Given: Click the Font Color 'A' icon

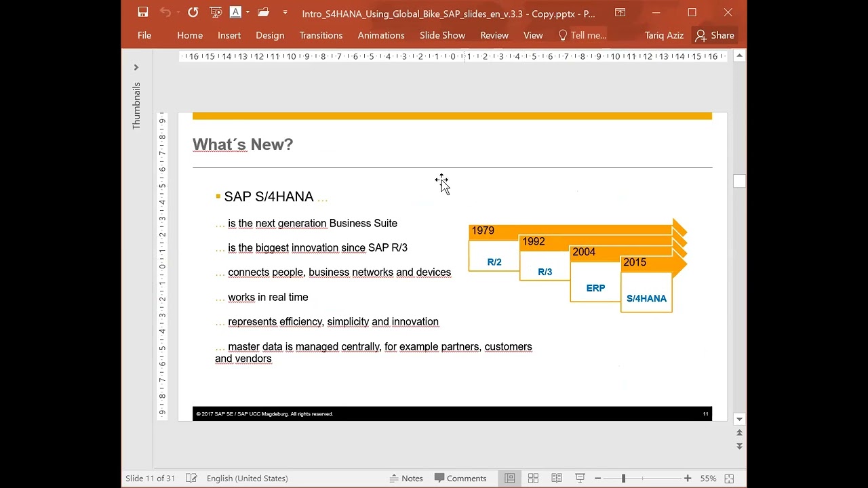Looking at the screenshot, I should click(235, 12).
